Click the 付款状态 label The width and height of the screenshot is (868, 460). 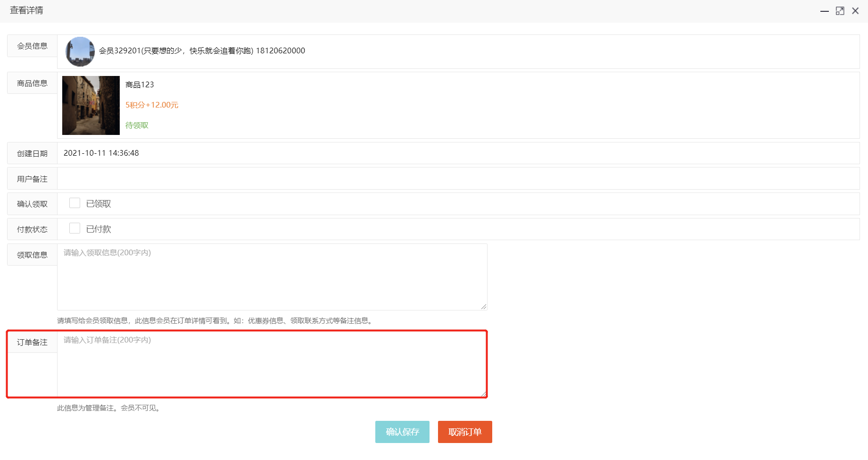pyautogui.click(x=32, y=229)
